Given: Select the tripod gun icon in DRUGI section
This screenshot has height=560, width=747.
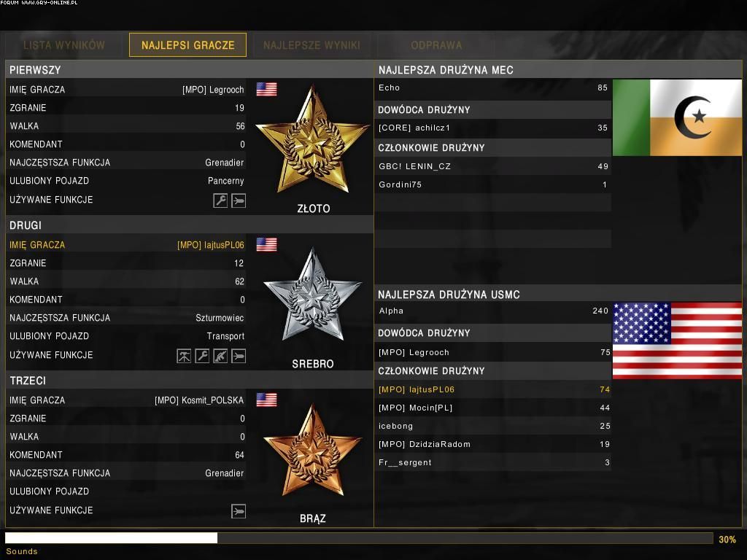Looking at the screenshot, I should coord(184,356).
